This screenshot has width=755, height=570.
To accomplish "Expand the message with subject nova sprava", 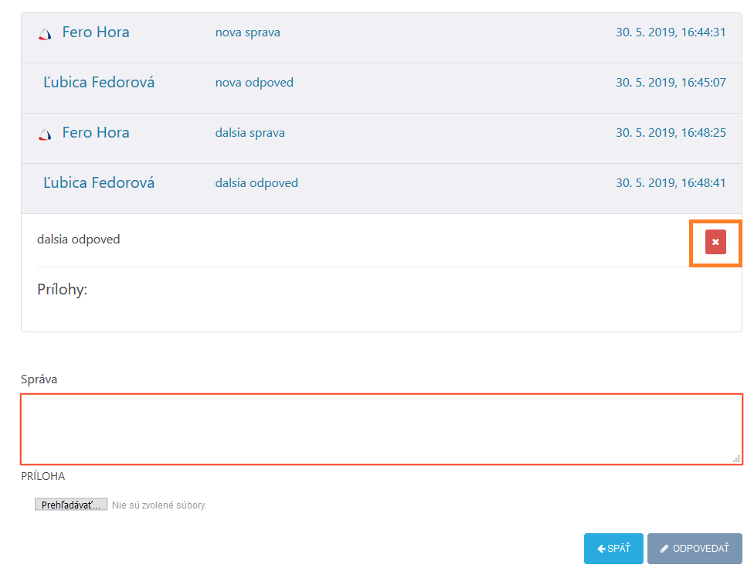I will coord(247,32).
